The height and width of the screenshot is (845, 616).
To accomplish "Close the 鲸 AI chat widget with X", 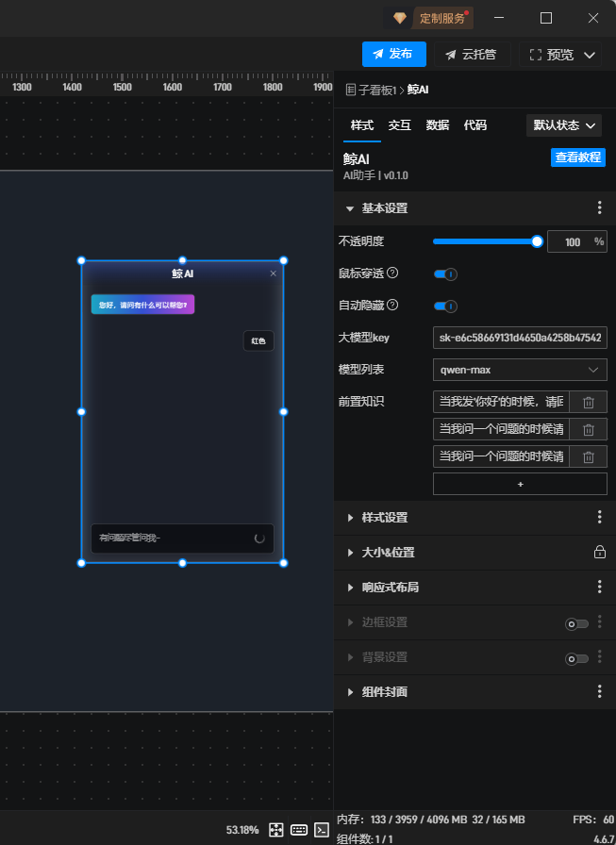I will [x=274, y=273].
